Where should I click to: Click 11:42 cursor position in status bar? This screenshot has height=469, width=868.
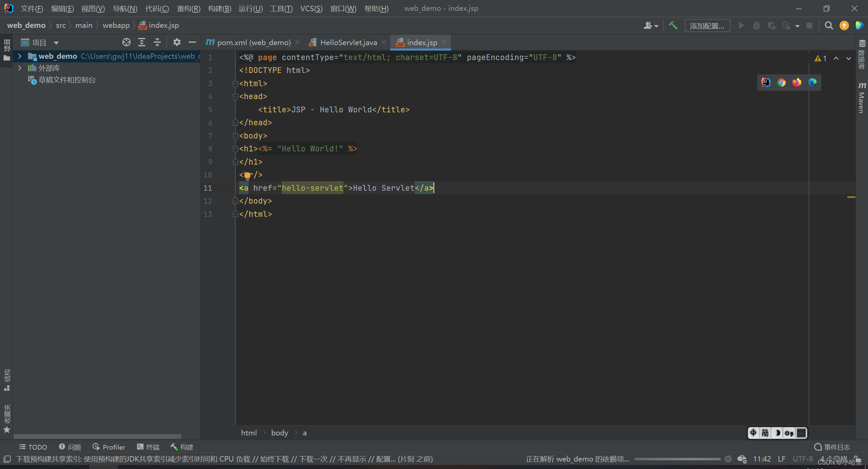point(762,459)
